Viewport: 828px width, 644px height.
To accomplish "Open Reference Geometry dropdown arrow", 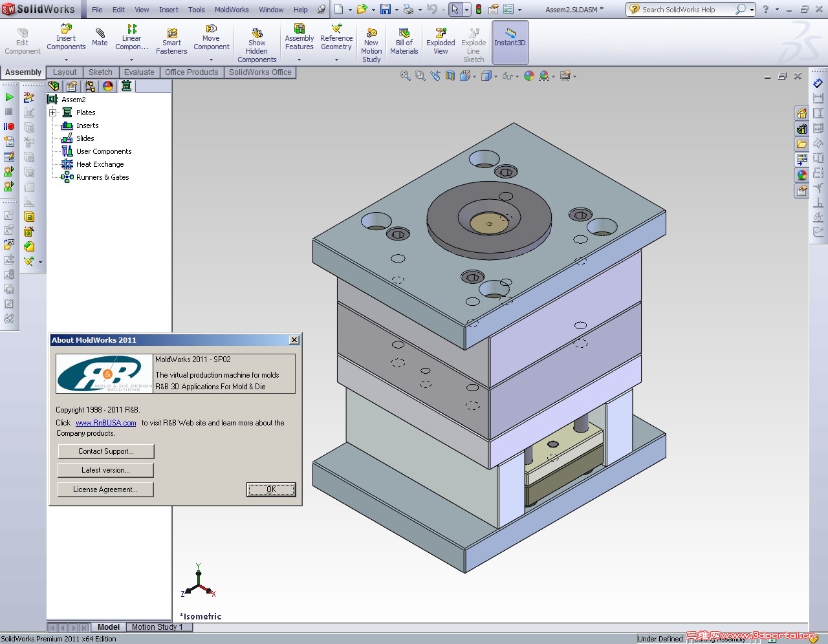I will tap(336, 60).
